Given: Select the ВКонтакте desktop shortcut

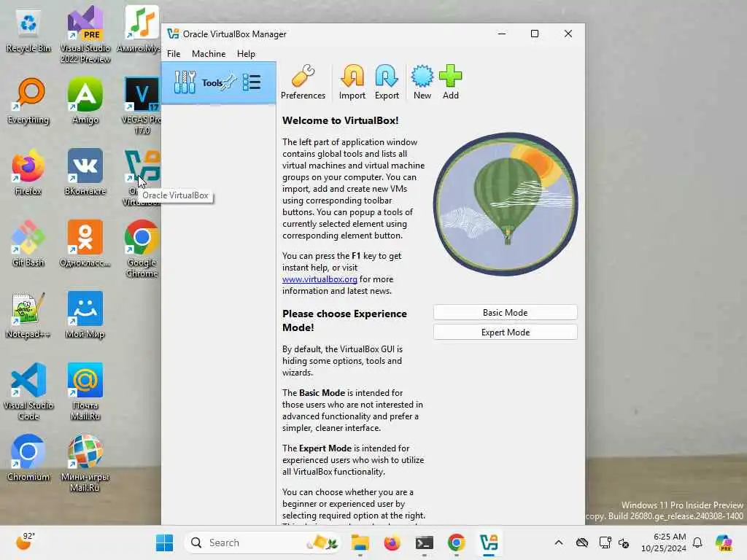Looking at the screenshot, I should click(x=85, y=172).
